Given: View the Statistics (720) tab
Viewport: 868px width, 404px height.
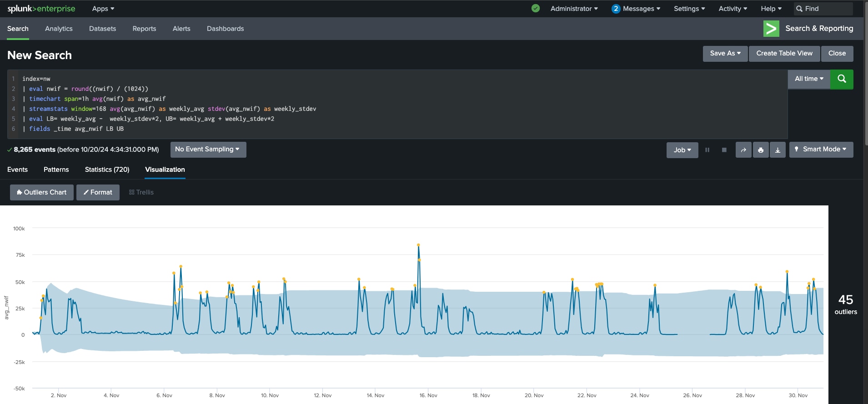Looking at the screenshot, I should pyautogui.click(x=107, y=170).
